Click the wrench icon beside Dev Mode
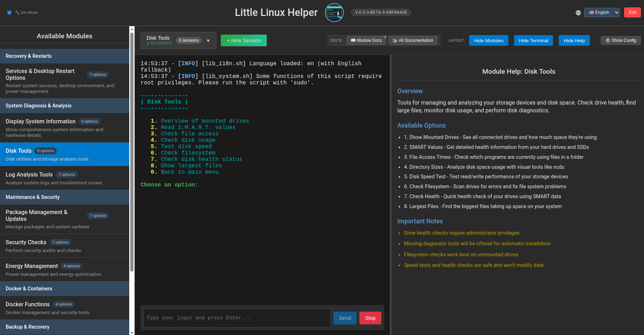 coord(17,12)
